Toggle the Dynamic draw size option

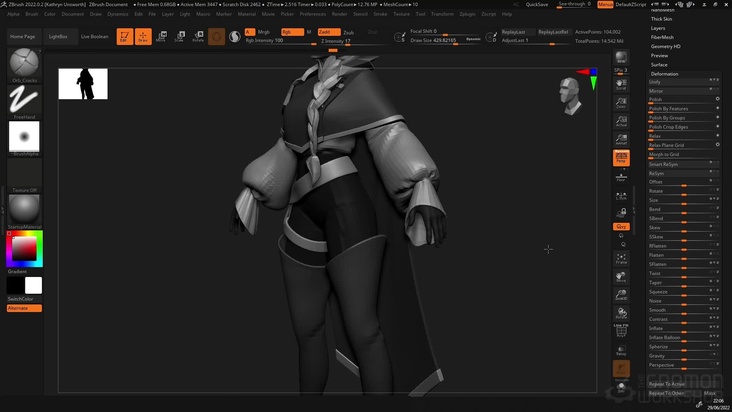[x=473, y=39]
